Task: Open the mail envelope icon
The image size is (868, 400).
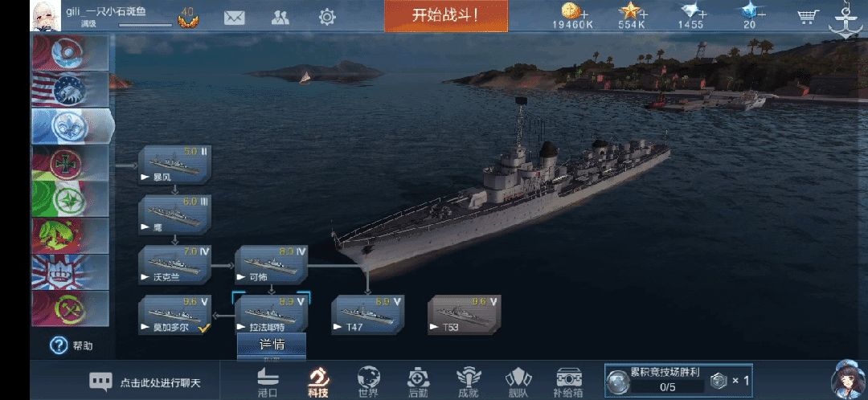Action: (234, 18)
